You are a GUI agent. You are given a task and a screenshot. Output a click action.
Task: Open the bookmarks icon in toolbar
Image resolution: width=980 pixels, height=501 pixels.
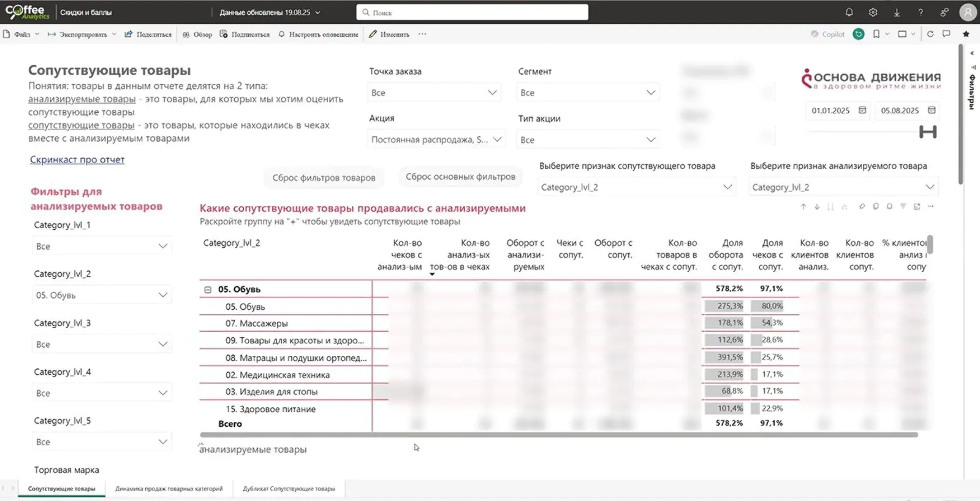pos(876,34)
